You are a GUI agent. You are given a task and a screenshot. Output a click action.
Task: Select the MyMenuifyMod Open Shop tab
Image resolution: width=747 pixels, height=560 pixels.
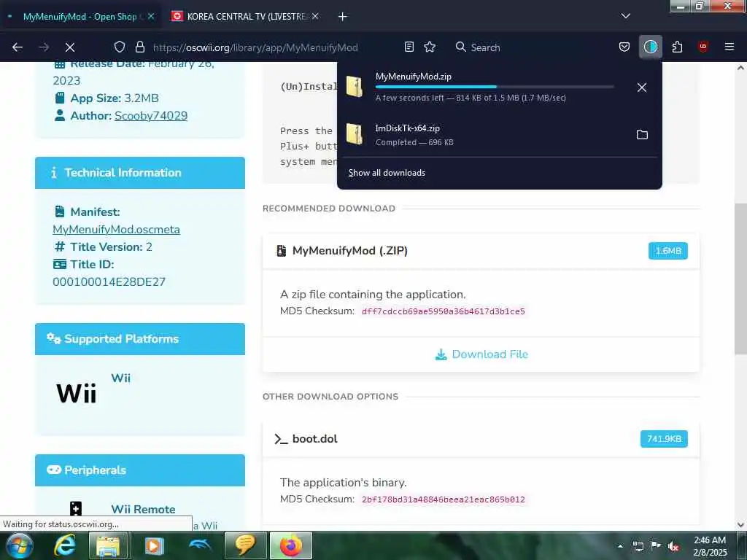(80, 17)
